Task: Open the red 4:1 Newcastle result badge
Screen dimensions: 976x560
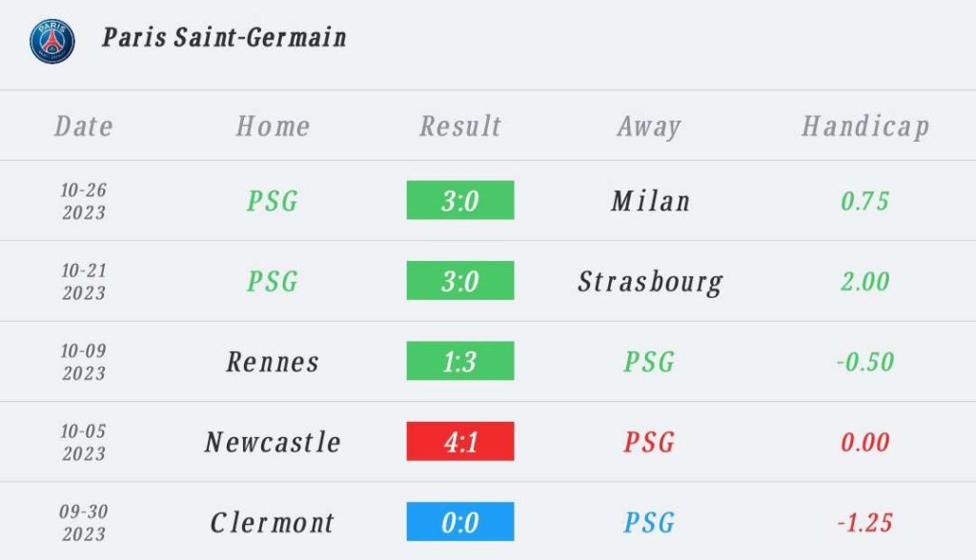Action: click(460, 442)
